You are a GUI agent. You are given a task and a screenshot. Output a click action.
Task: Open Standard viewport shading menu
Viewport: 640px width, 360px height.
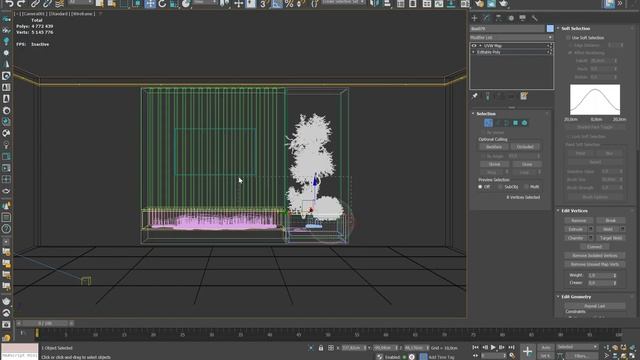coord(59,13)
